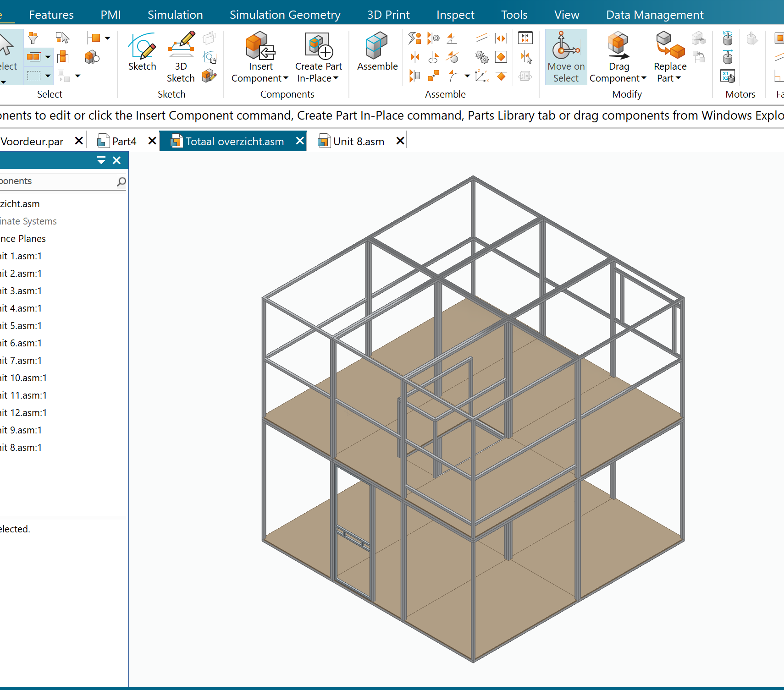Open the Insert Component dropdown arrow
The height and width of the screenshot is (690, 784).
(x=286, y=78)
